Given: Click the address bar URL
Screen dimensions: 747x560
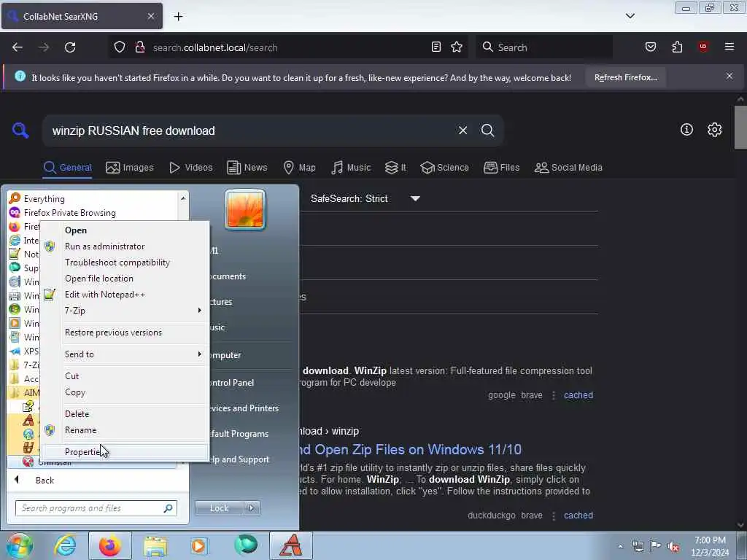Looking at the screenshot, I should click(x=215, y=47).
